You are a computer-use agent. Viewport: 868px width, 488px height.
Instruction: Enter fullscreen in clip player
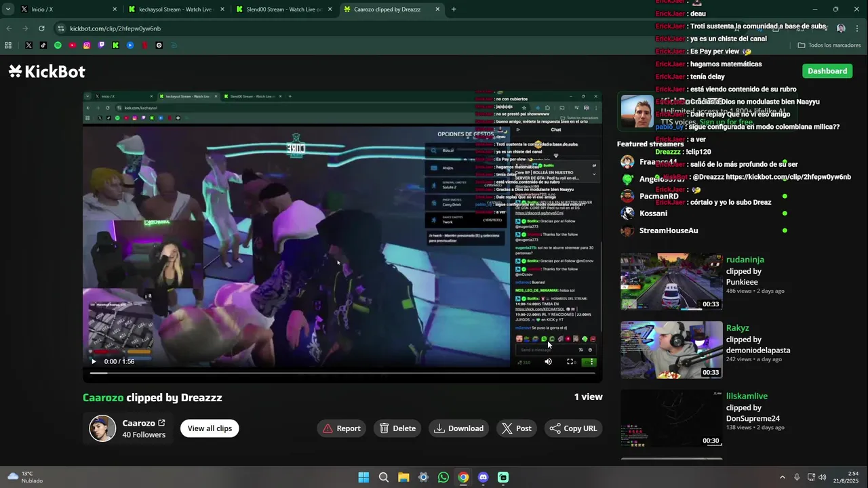click(570, 361)
